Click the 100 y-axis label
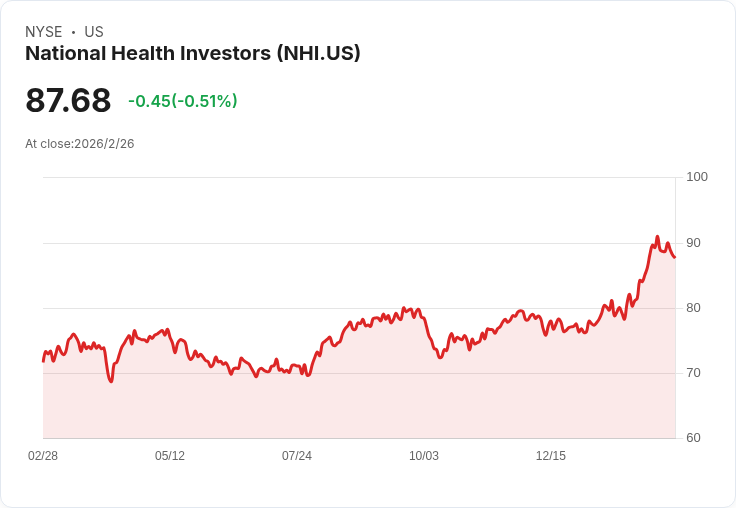The width and height of the screenshot is (736, 508). click(696, 177)
